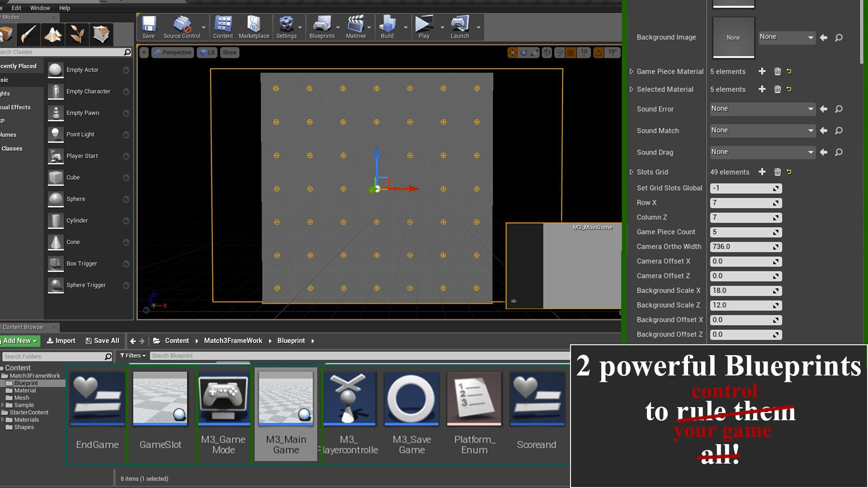Click the Background Scale X value field
Screen dimensions: 868x488
(x=745, y=291)
